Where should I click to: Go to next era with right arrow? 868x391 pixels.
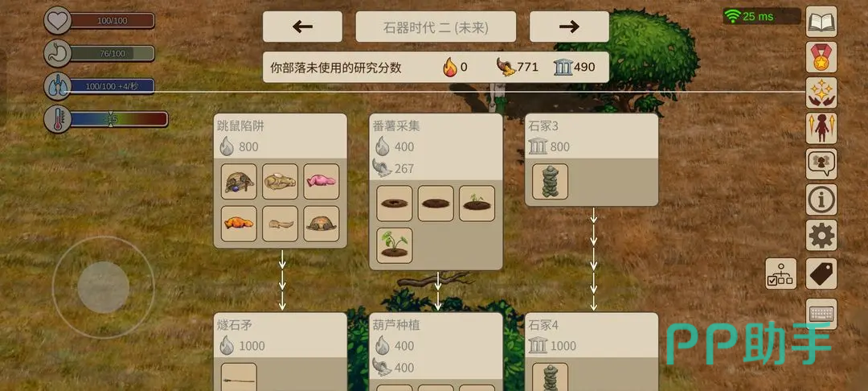[x=569, y=27]
